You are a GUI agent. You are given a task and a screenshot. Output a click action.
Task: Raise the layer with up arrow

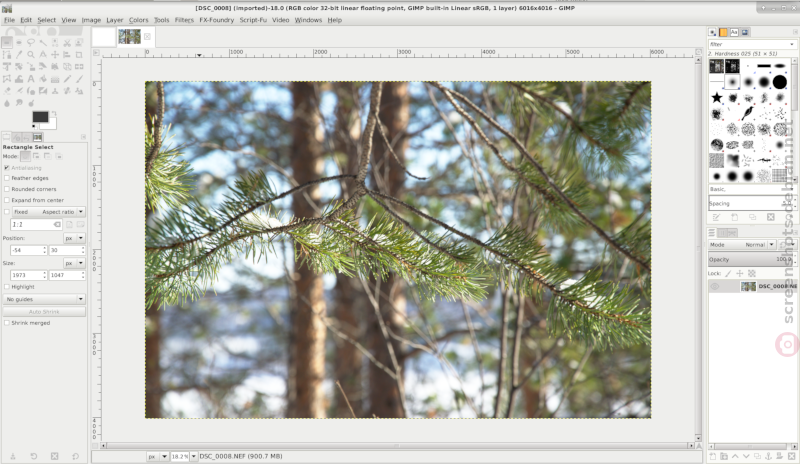pyautogui.click(x=735, y=456)
